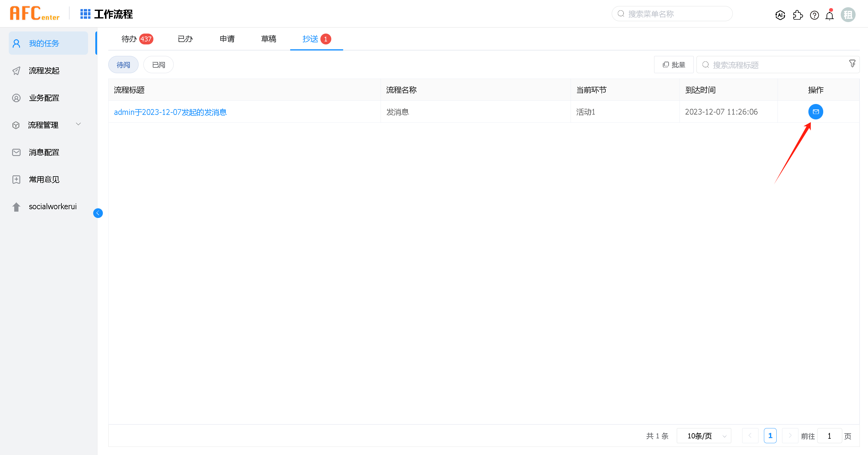The image size is (868, 455).
Task: Select the 流程发起 paper-plane icon
Action: point(16,71)
